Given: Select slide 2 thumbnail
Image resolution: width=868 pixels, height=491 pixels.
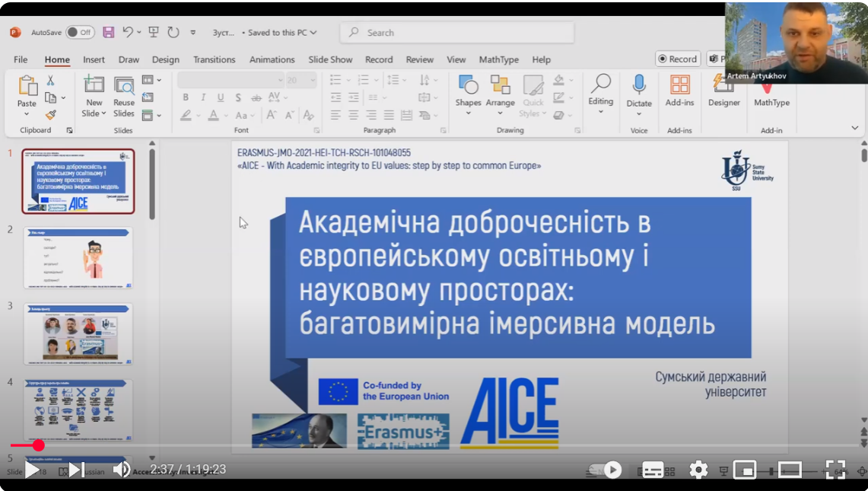Looking at the screenshot, I should [x=78, y=258].
